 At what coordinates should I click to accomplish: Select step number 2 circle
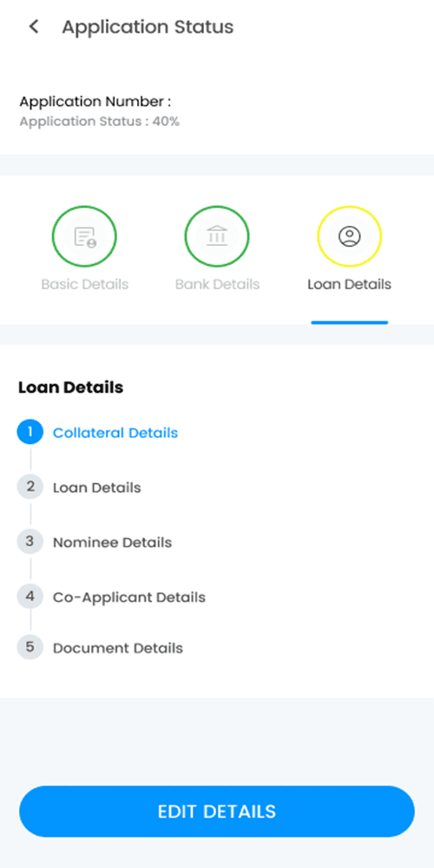30,487
